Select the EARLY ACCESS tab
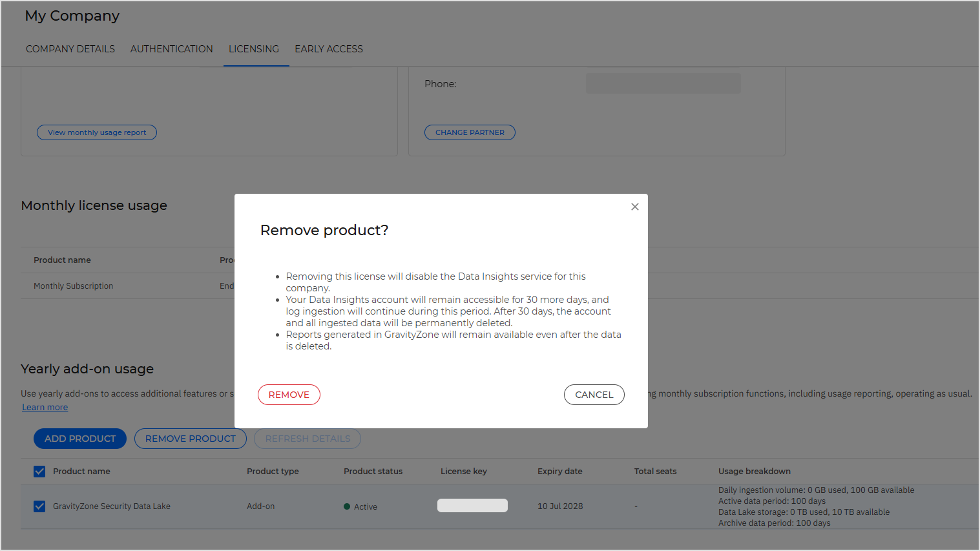The width and height of the screenshot is (980, 551). point(328,48)
